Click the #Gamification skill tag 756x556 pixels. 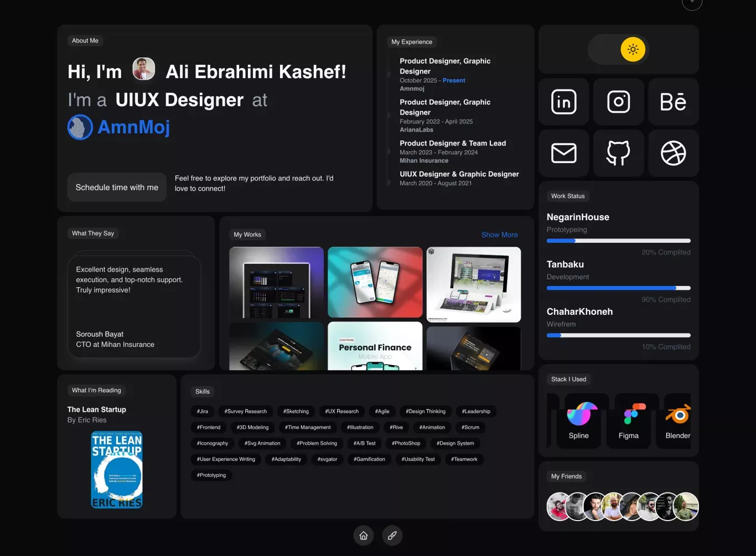(x=369, y=460)
